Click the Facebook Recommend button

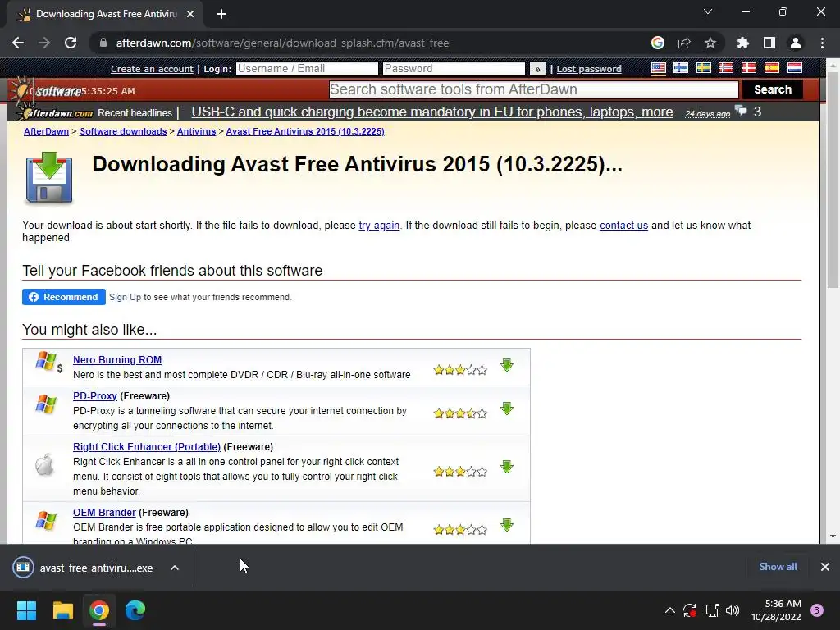point(64,297)
